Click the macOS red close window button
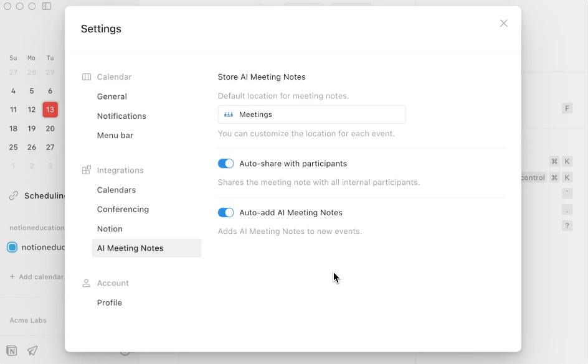The height and width of the screenshot is (364, 588). pos(7,6)
